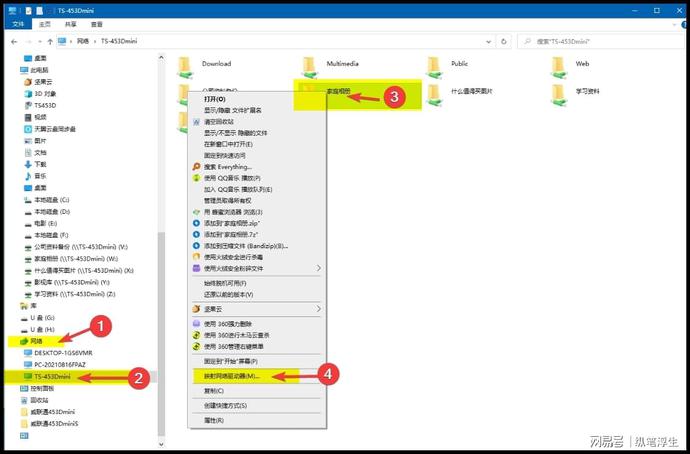Choose 添加到 家庭相册.zip menu entry
Viewport: 690px width, 454px height.
(257, 223)
